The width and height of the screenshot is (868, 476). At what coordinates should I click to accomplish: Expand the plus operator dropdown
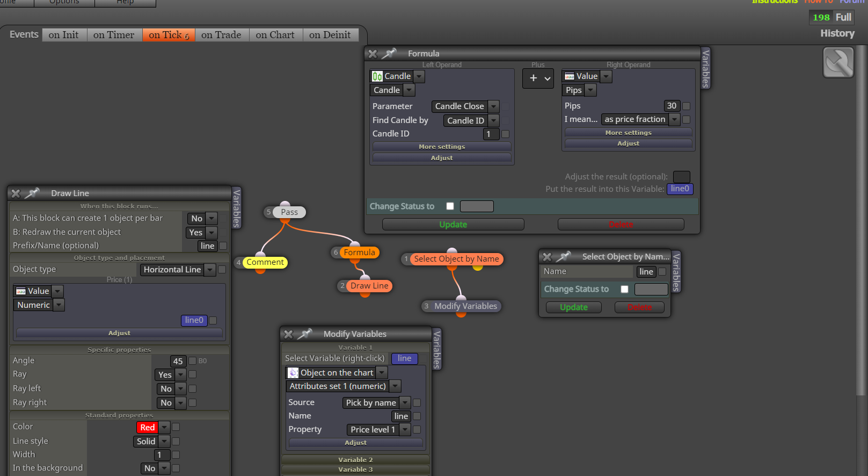point(538,78)
